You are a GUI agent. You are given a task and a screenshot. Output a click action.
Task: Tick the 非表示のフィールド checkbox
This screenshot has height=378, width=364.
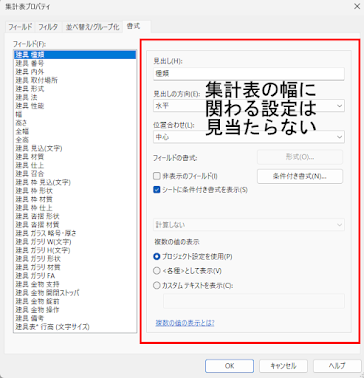(157, 176)
